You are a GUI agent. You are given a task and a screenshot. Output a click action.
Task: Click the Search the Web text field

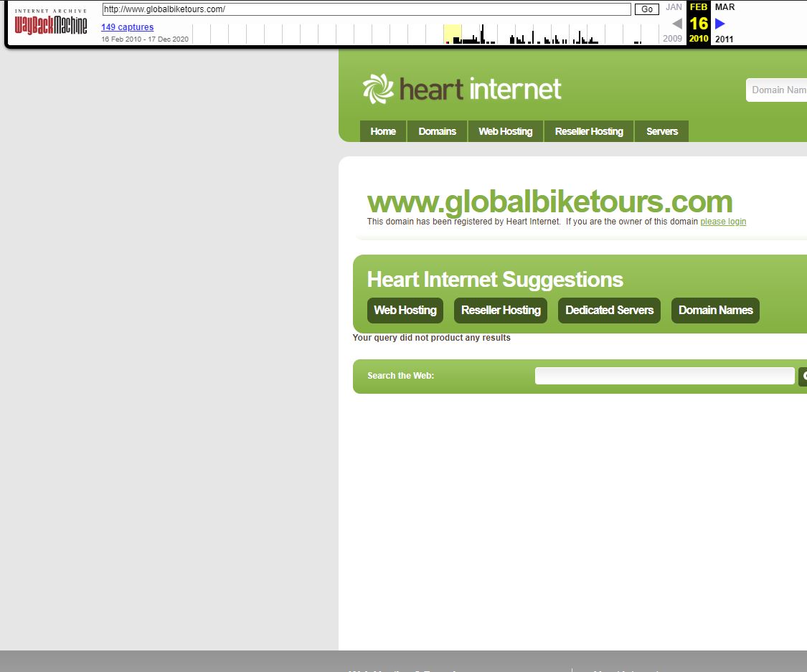click(x=664, y=376)
